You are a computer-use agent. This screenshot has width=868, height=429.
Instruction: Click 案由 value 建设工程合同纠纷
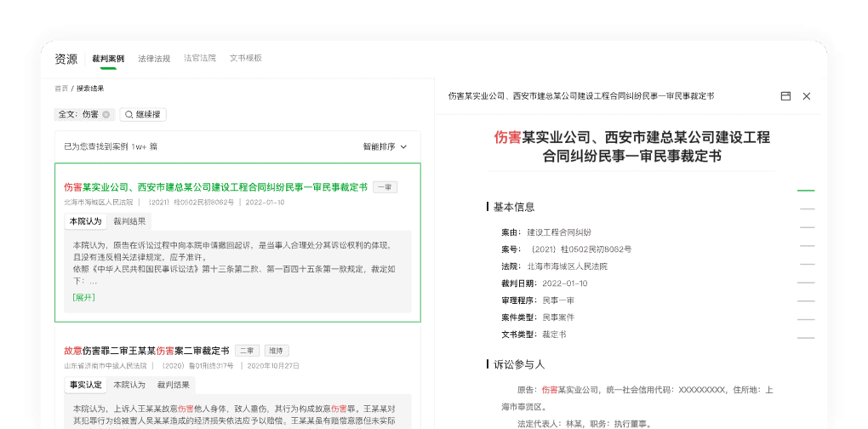[559, 232]
